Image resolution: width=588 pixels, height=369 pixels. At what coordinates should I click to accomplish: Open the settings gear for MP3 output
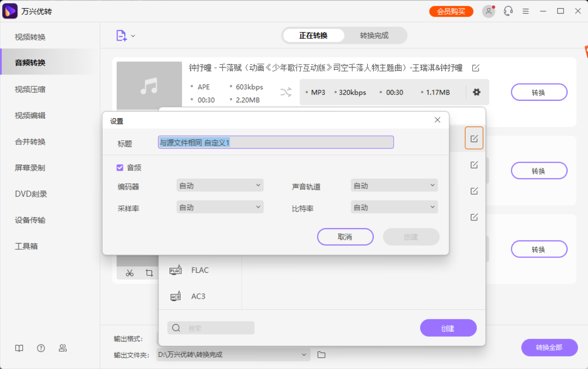tap(476, 92)
